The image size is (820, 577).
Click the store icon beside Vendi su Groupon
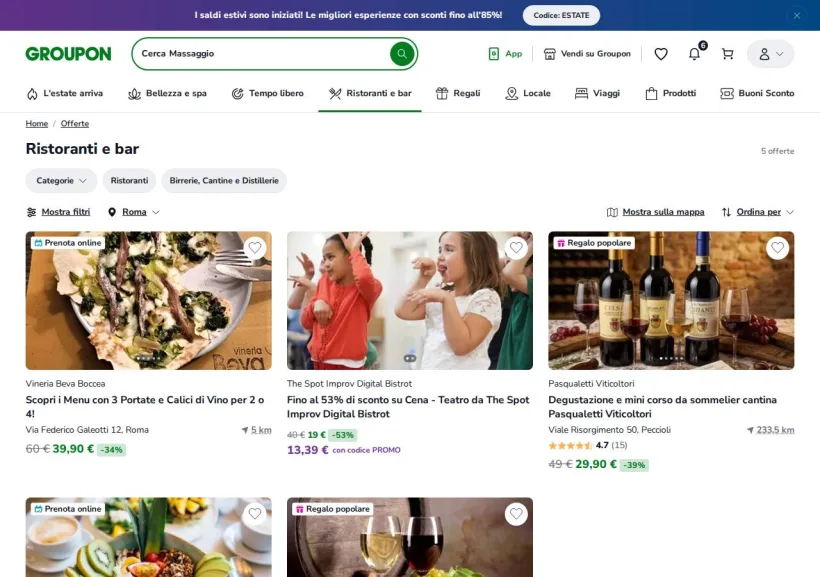[x=549, y=54]
